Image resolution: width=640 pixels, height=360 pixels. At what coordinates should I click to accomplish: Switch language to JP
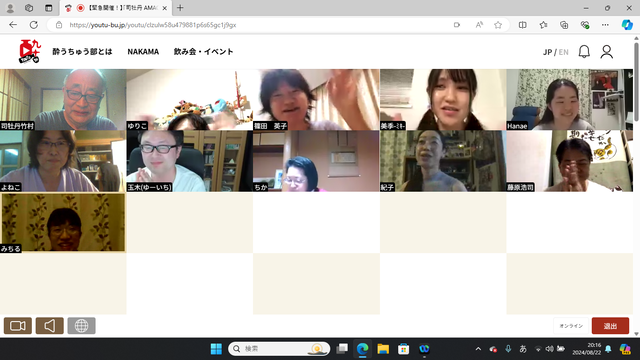pos(547,52)
